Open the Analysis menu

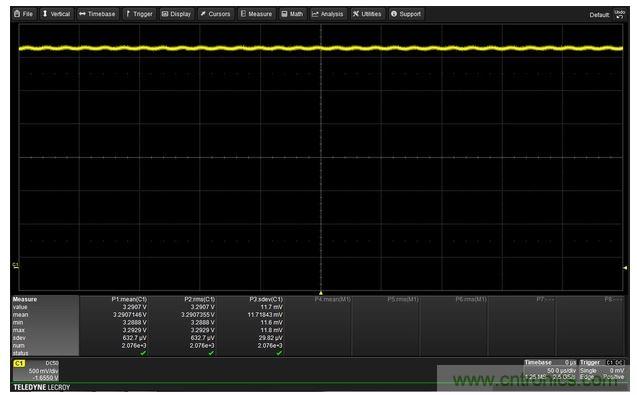pyautogui.click(x=328, y=14)
